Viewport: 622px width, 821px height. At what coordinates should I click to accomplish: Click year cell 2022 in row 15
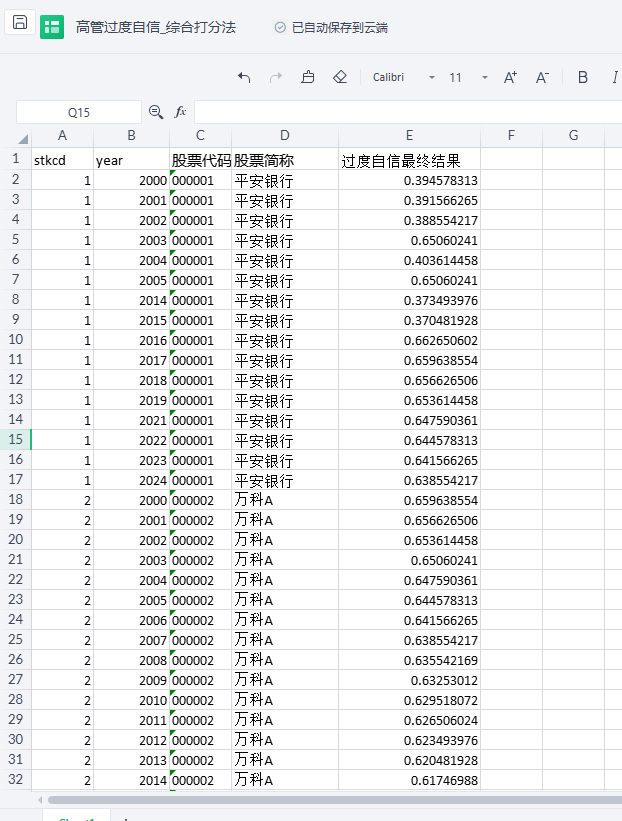[131, 440]
